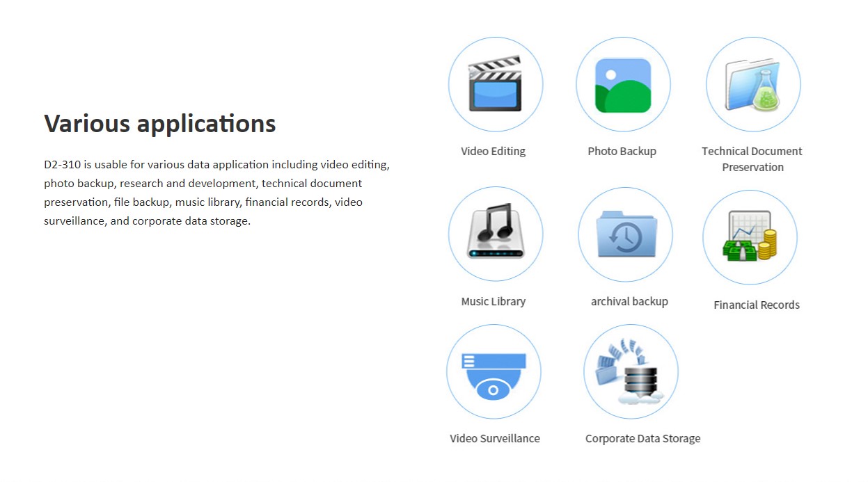The width and height of the screenshot is (868, 482).
Task: Click "D2-310" at the paragraph start
Action: coord(62,165)
